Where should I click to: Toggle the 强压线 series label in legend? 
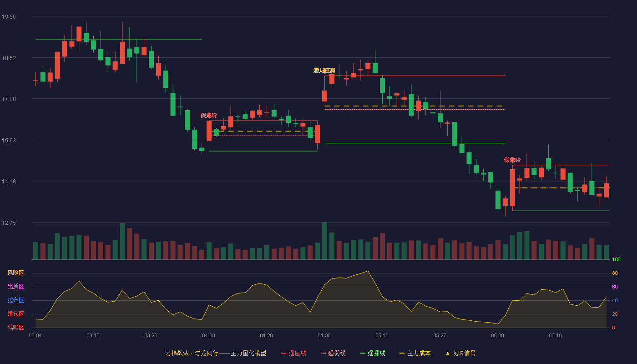click(297, 353)
